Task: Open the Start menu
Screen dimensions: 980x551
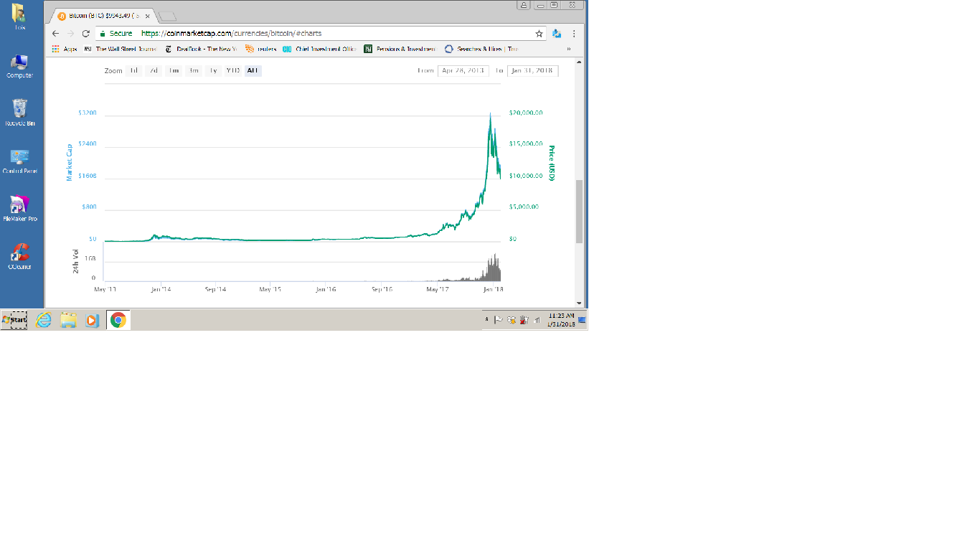Action: 14,320
